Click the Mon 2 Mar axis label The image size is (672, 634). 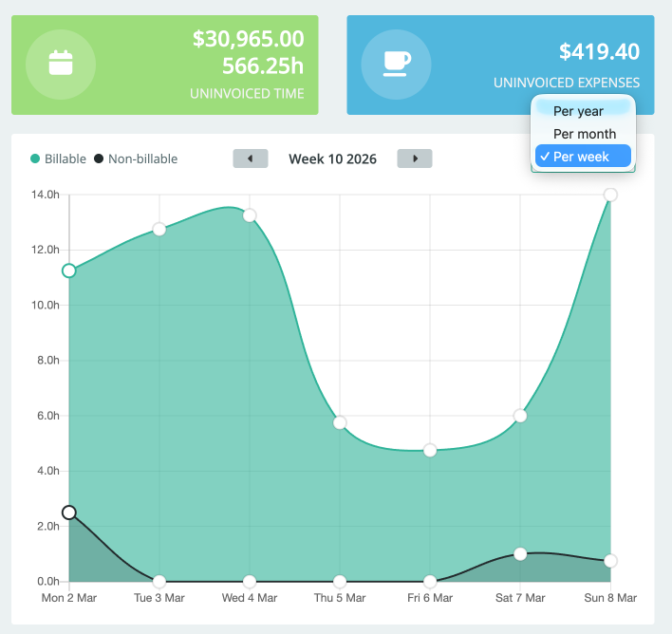pos(69,598)
